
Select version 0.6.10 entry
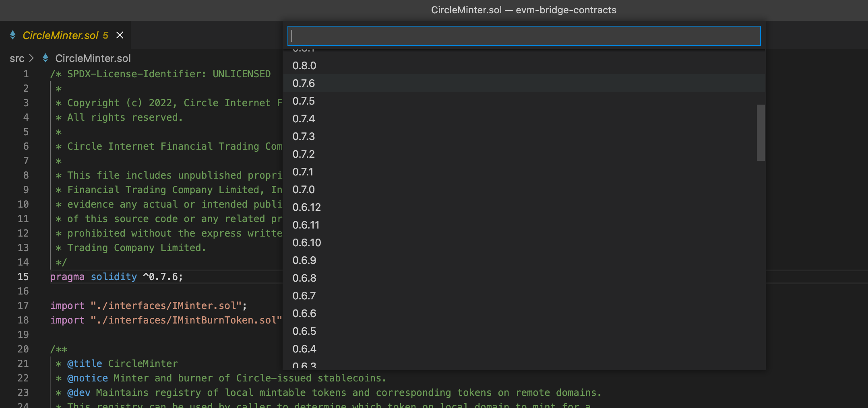click(524, 243)
